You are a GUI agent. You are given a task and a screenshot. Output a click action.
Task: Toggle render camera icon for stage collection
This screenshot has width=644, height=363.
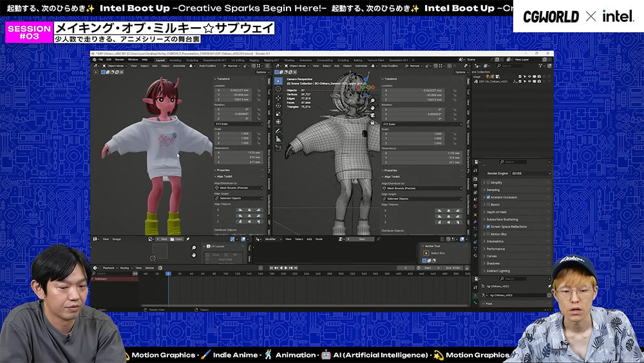[x=539, y=77]
